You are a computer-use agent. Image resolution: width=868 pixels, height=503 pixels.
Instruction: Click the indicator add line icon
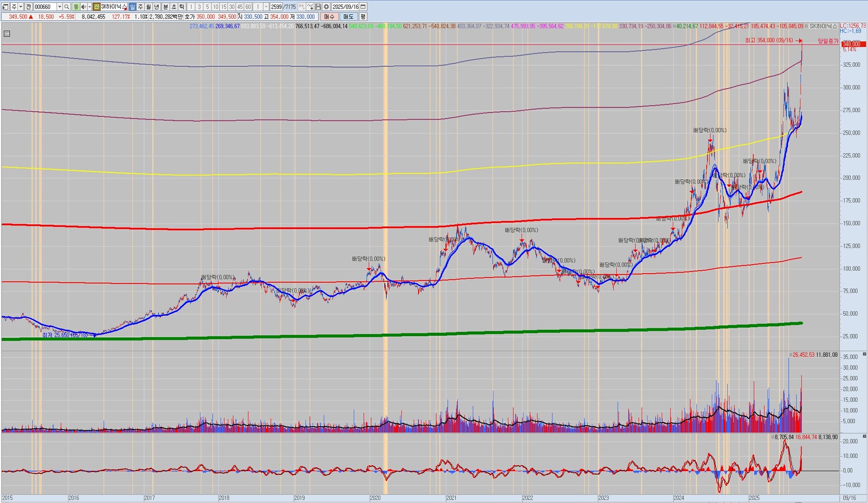coord(310,7)
